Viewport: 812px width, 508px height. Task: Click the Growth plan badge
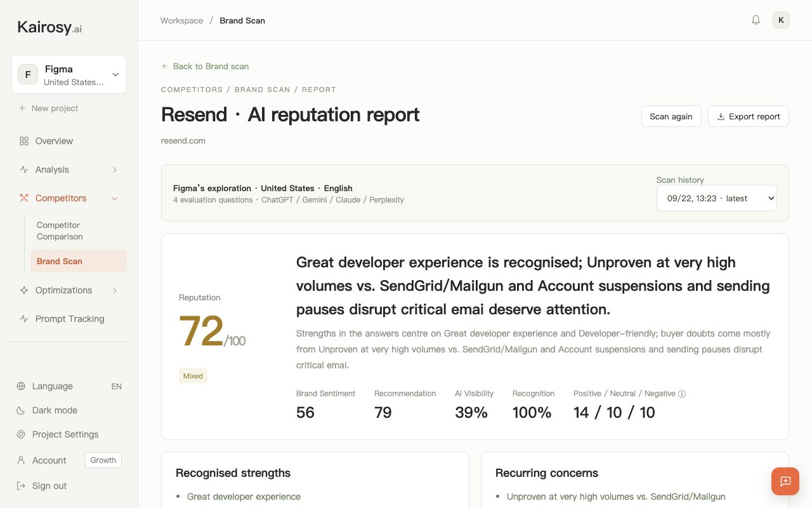coord(103,460)
